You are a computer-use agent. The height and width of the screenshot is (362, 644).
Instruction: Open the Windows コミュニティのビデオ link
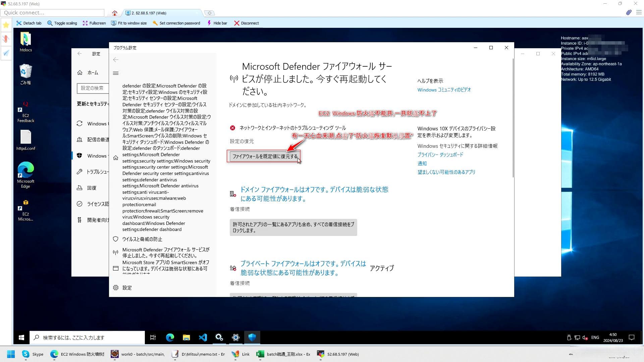[x=444, y=90]
